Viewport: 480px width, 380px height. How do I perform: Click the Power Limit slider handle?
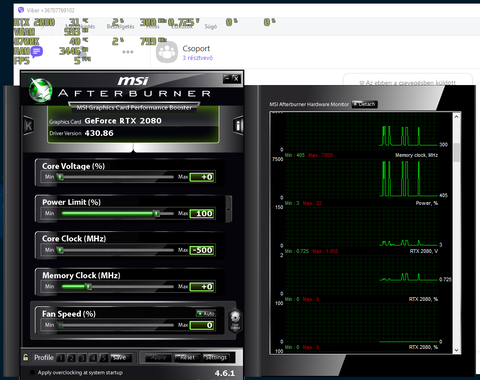(x=156, y=213)
